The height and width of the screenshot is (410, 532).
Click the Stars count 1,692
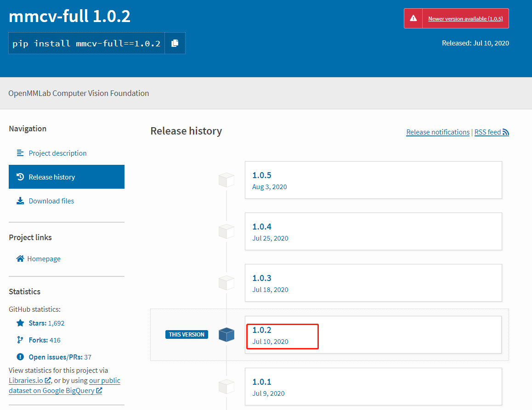57,323
